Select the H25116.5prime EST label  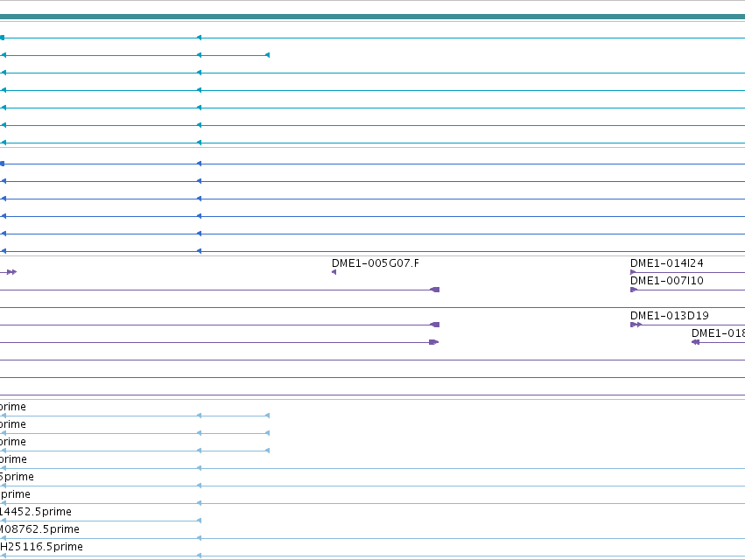(x=41, y=547)
